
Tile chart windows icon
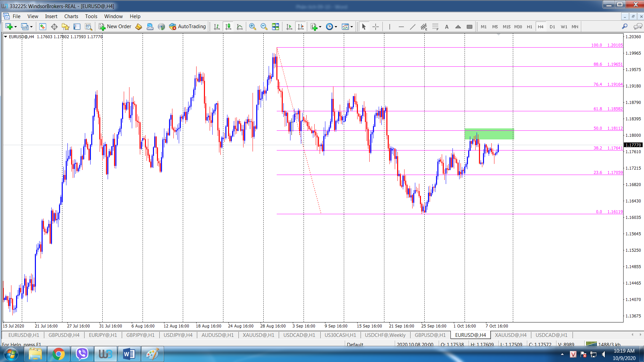pos(275,26)
